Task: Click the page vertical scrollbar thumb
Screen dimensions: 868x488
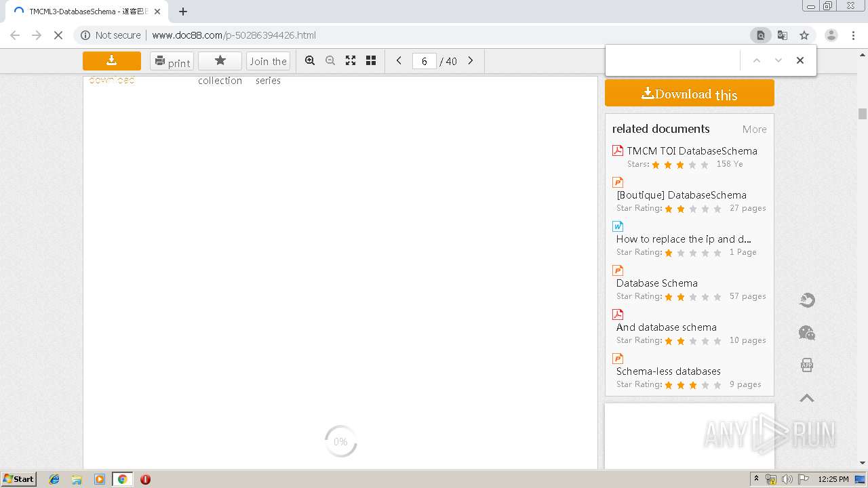Action: pos(863,114)
